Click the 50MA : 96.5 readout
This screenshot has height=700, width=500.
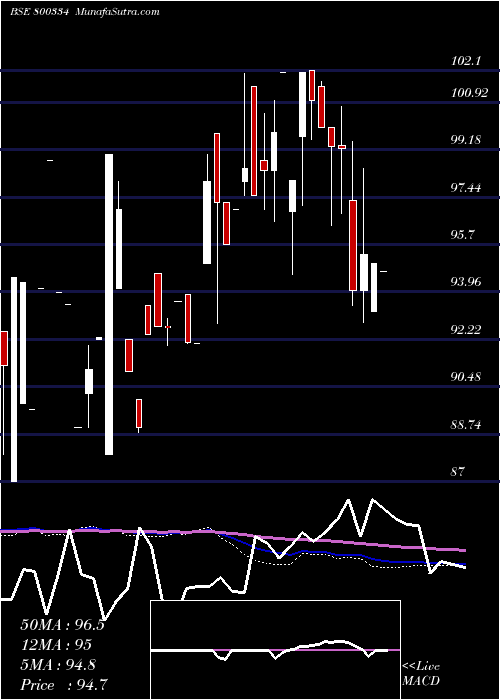click(62, 625)
